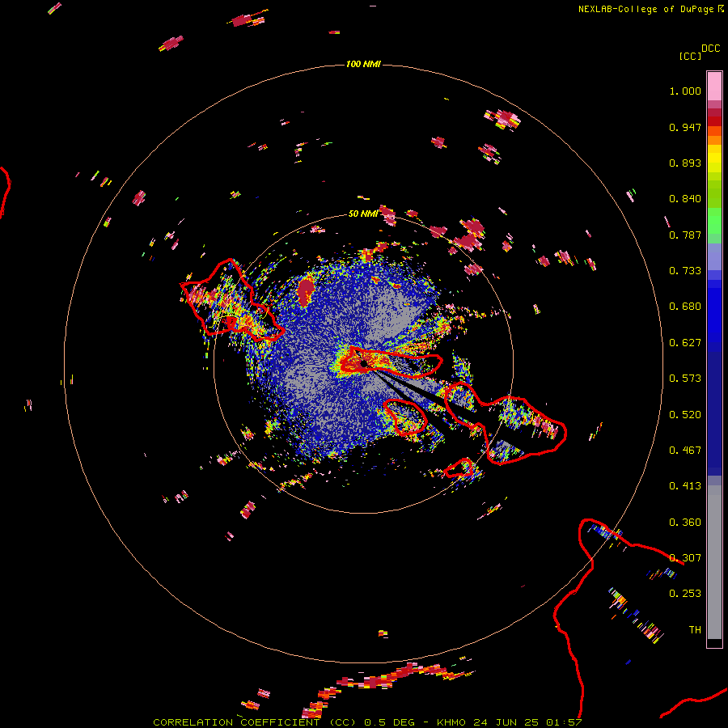Click the DCC legend heading

pos(711,49)
